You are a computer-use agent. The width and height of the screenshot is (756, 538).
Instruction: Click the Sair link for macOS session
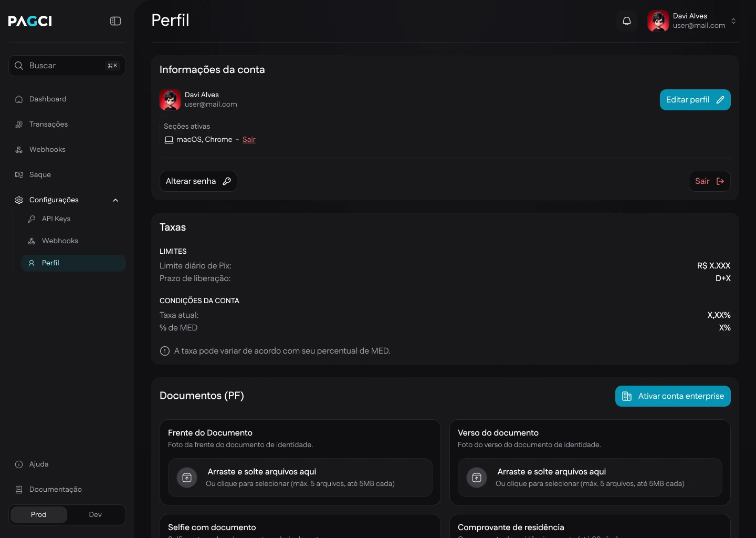(249, 140)
